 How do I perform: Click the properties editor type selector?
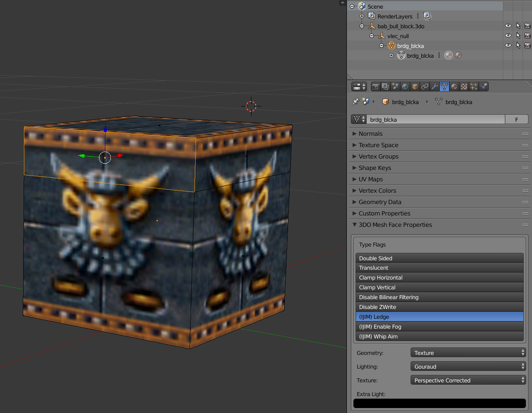click(359, 86)
